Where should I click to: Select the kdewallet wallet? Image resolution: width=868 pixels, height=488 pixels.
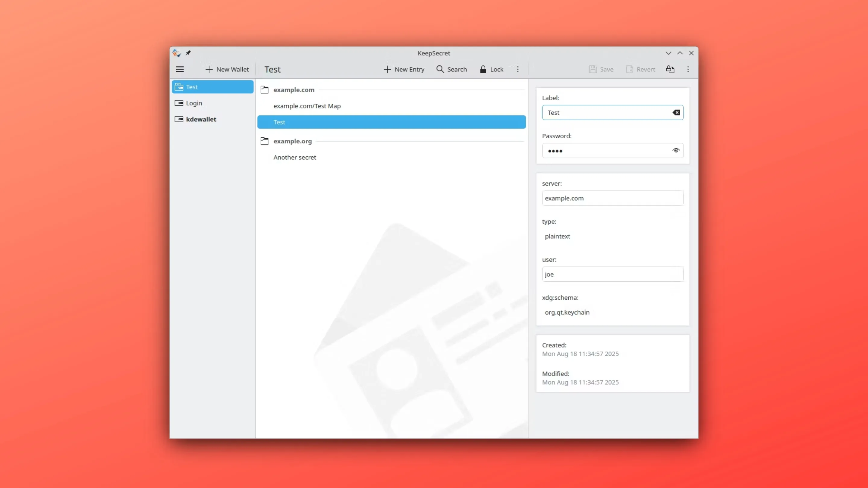[x=212, y=119]
